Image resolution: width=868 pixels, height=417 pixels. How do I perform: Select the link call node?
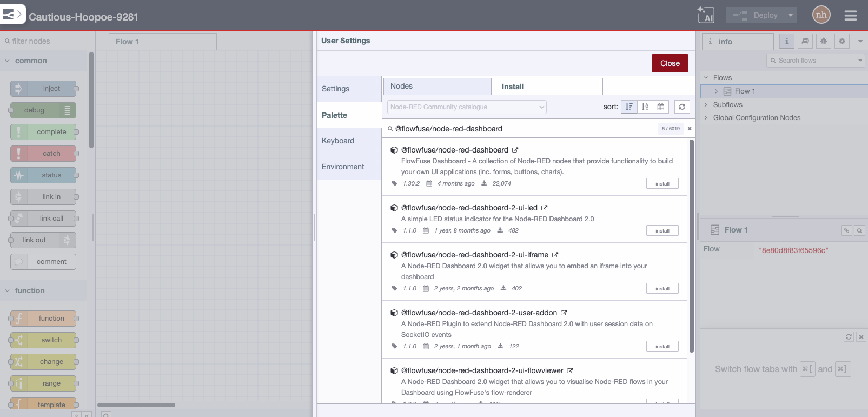43,219
